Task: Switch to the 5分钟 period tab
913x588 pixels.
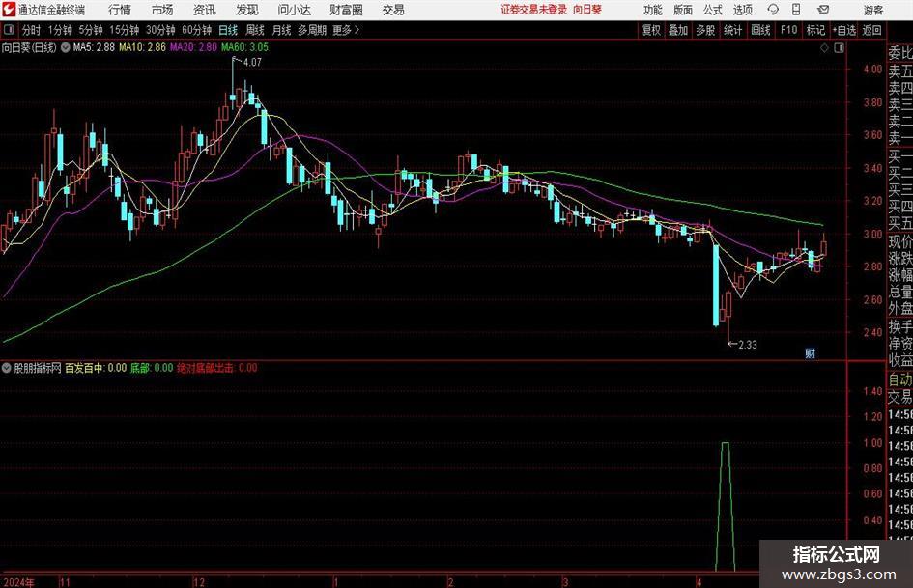Action: tap(90, 30)
